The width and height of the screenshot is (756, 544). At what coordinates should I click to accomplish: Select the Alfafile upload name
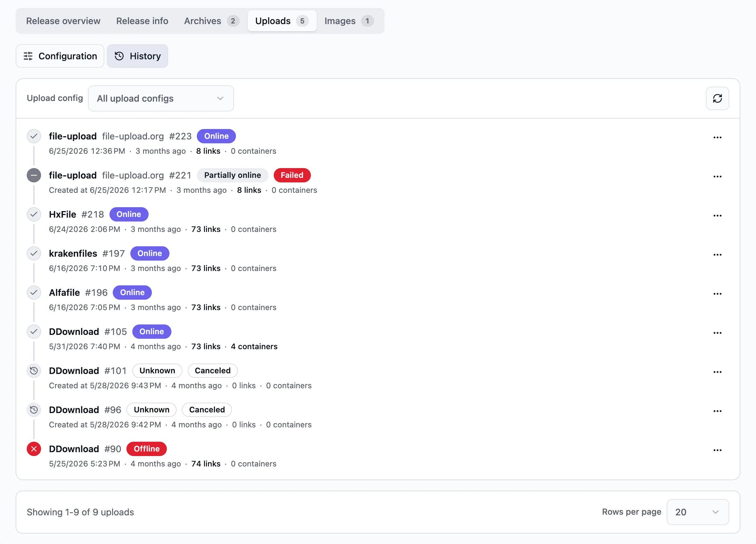(64, 293)
